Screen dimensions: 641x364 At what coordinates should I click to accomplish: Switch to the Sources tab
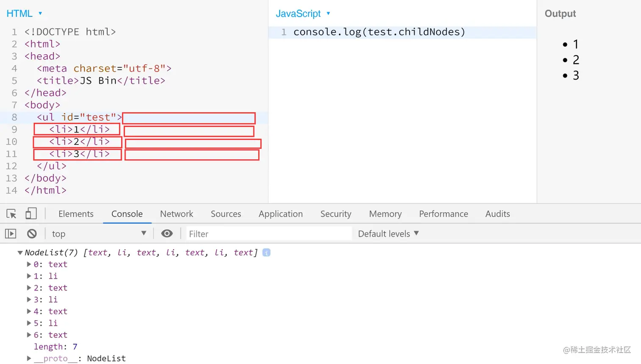click(x=226, y=214)
